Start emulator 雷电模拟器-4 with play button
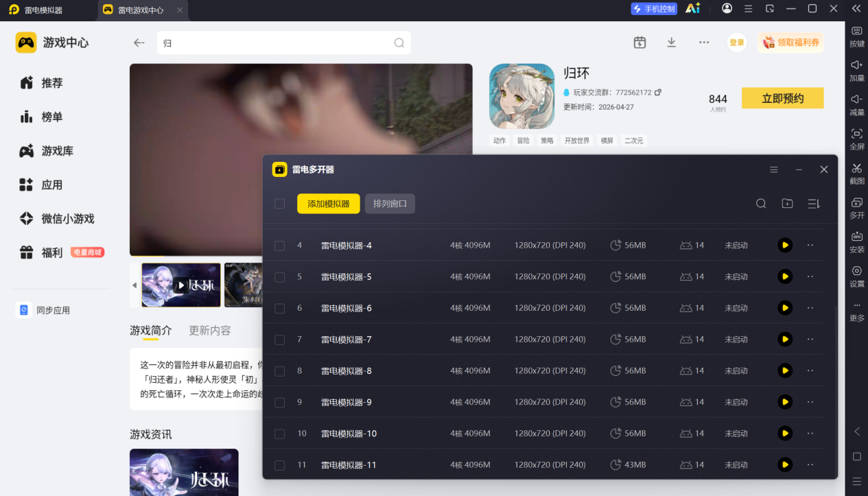Viewport: 868px width, 496px height. click(785, 245)
